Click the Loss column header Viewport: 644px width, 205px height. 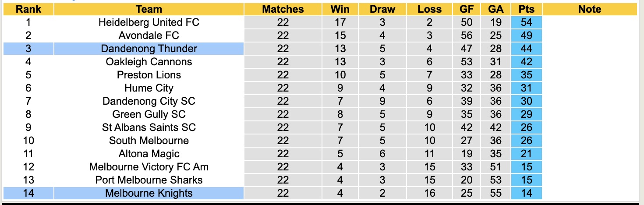[429, 9]
